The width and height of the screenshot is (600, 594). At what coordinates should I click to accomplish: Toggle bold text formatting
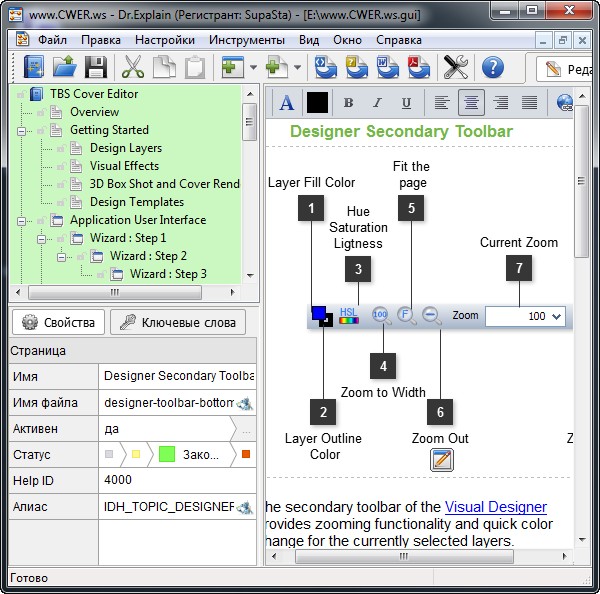click(x=348, y=103)
